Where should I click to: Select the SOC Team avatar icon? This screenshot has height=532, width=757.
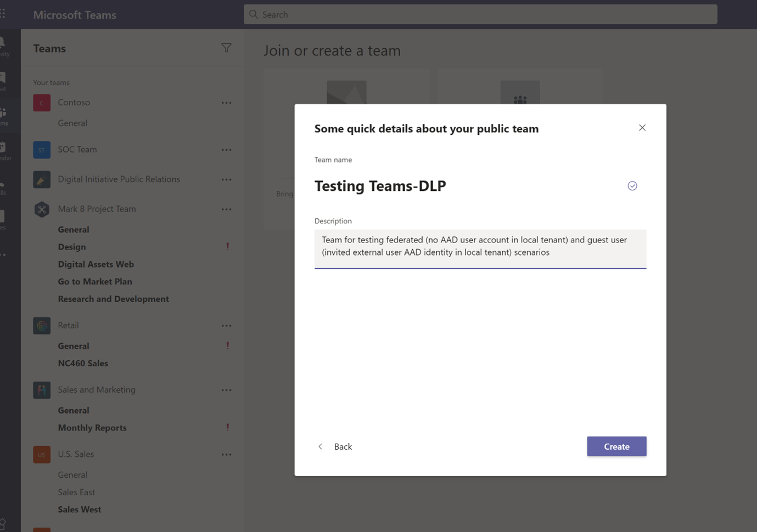click(42, 150)
